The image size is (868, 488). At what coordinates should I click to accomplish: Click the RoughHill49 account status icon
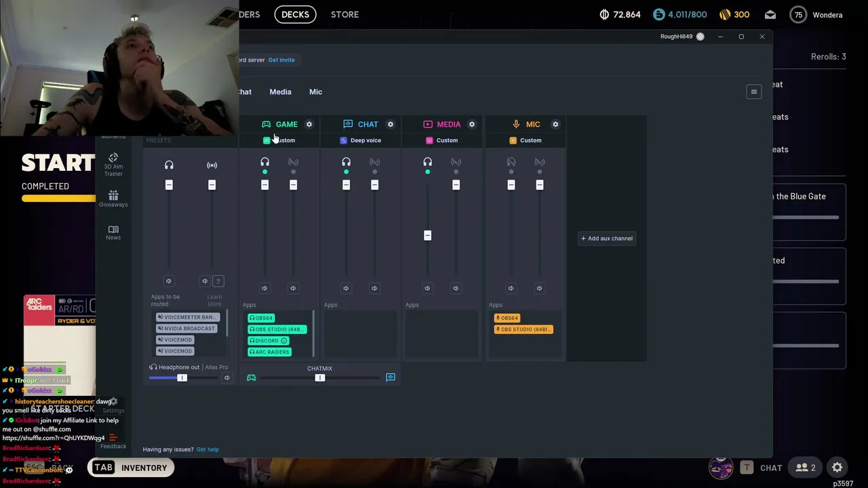tap(700, 37)
